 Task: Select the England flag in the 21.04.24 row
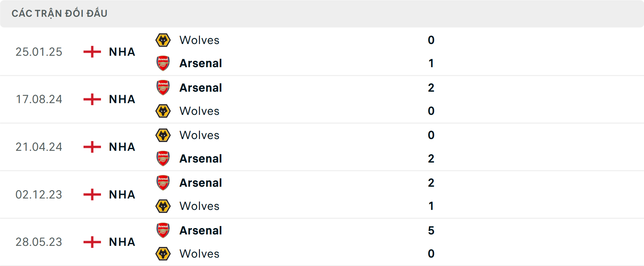point(91,147)
